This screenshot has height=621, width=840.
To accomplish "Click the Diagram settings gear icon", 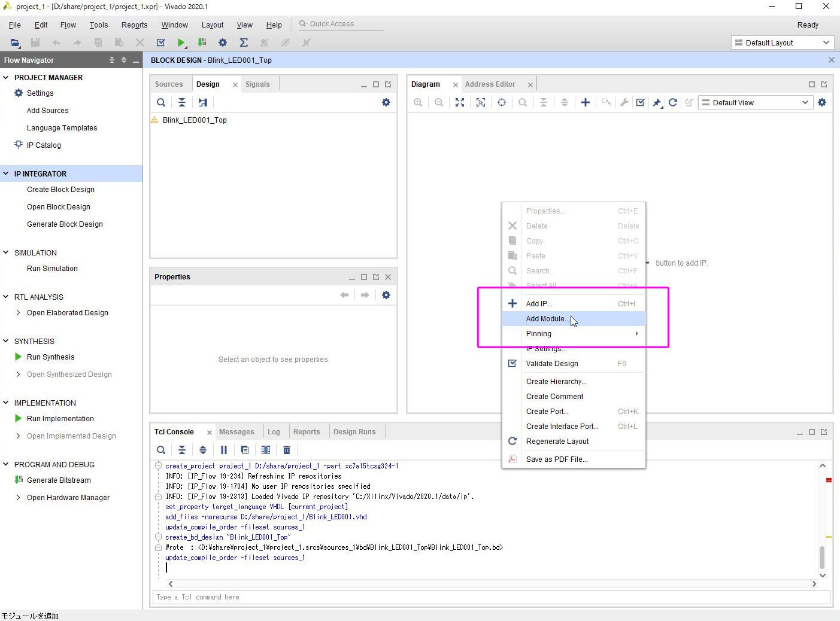I will coord(822,102).
